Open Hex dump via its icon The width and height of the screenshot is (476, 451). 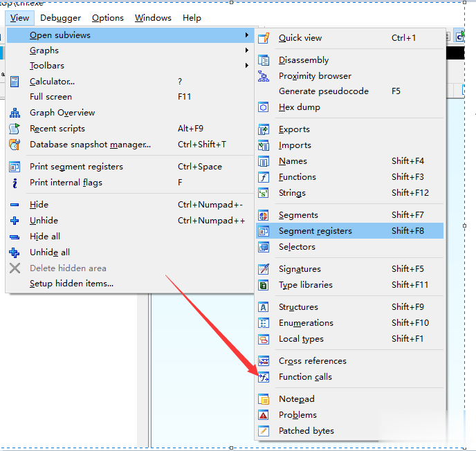coord(264,107)
